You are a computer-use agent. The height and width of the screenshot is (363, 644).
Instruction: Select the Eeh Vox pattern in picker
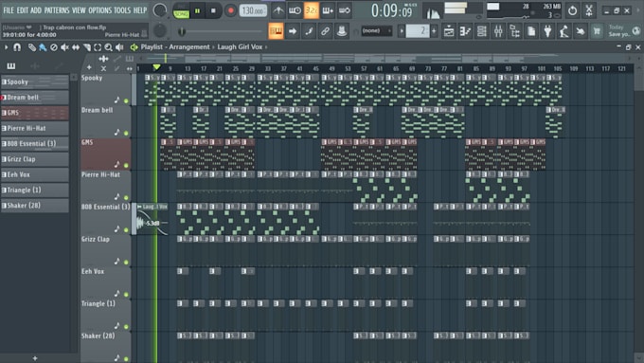tap(35, 174)
